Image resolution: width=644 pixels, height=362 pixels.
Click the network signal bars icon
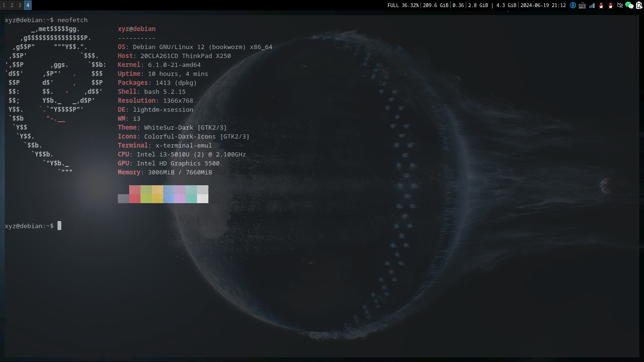[x=592, y=5]
